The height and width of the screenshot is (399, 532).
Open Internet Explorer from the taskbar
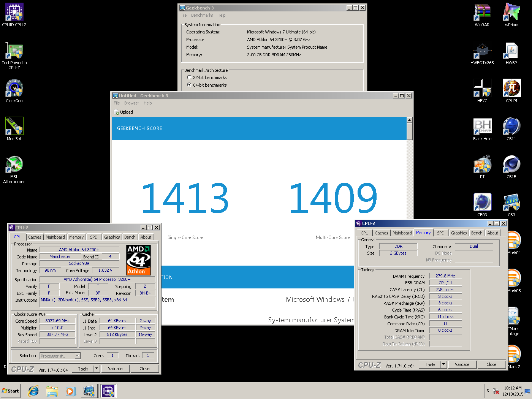pos(33,391)
